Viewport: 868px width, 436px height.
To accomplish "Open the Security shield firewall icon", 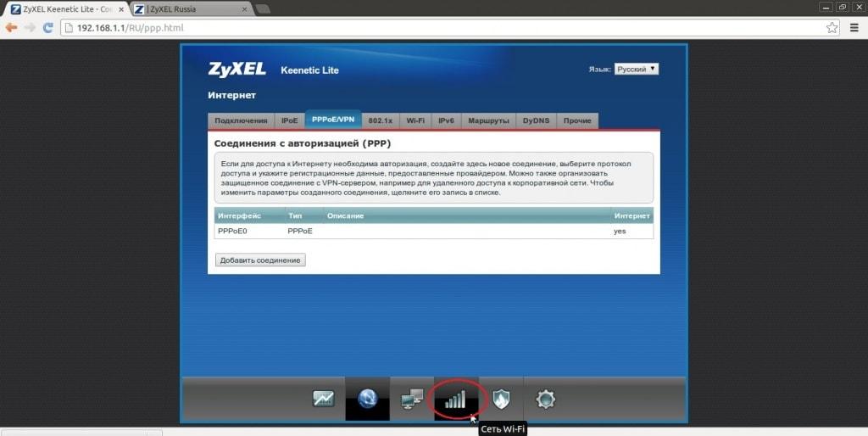I will (x=501, y=399).
